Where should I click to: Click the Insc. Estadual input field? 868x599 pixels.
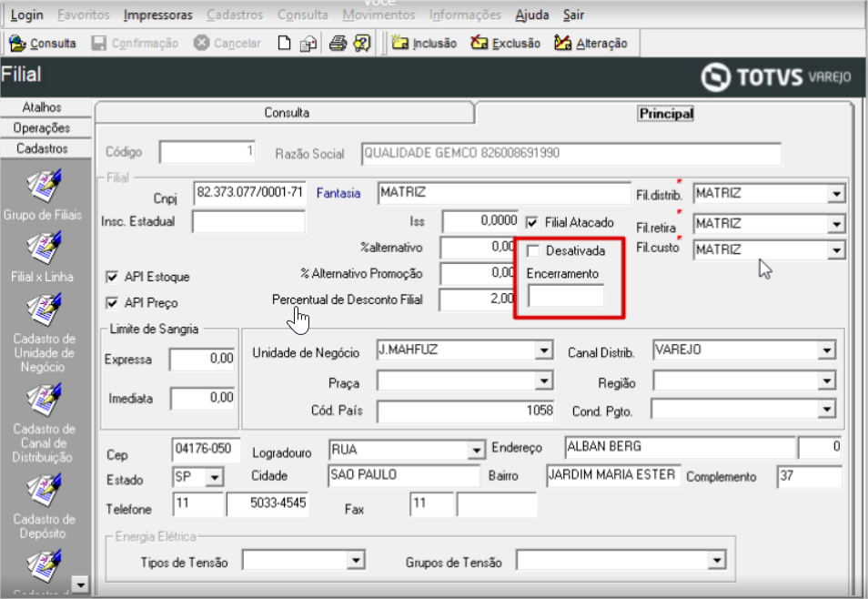(248, 221)
